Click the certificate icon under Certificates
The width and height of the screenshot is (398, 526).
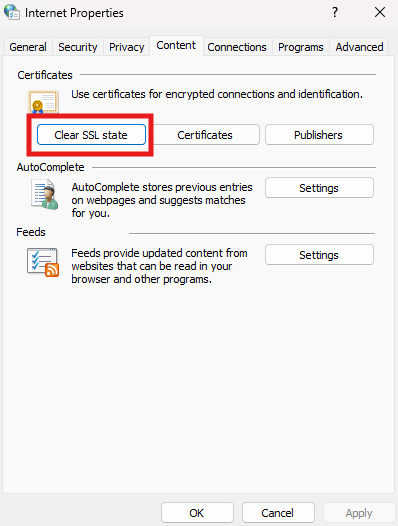[43, 102]
